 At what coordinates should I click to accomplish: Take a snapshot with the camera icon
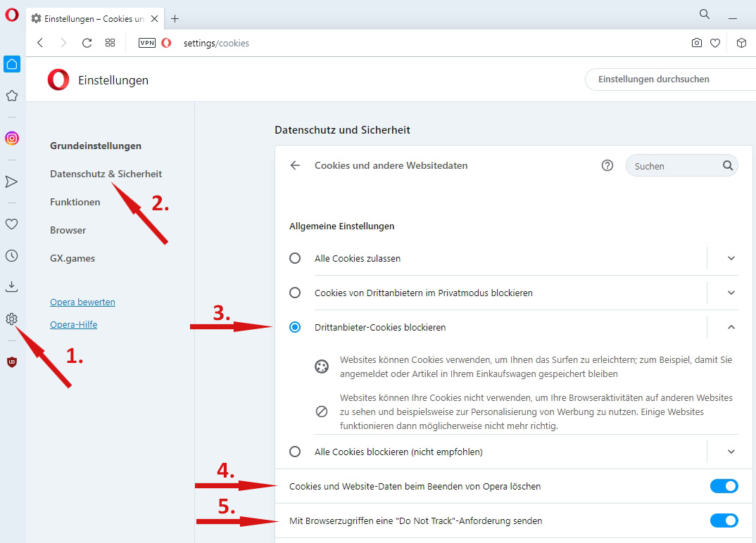coord(696,43)
